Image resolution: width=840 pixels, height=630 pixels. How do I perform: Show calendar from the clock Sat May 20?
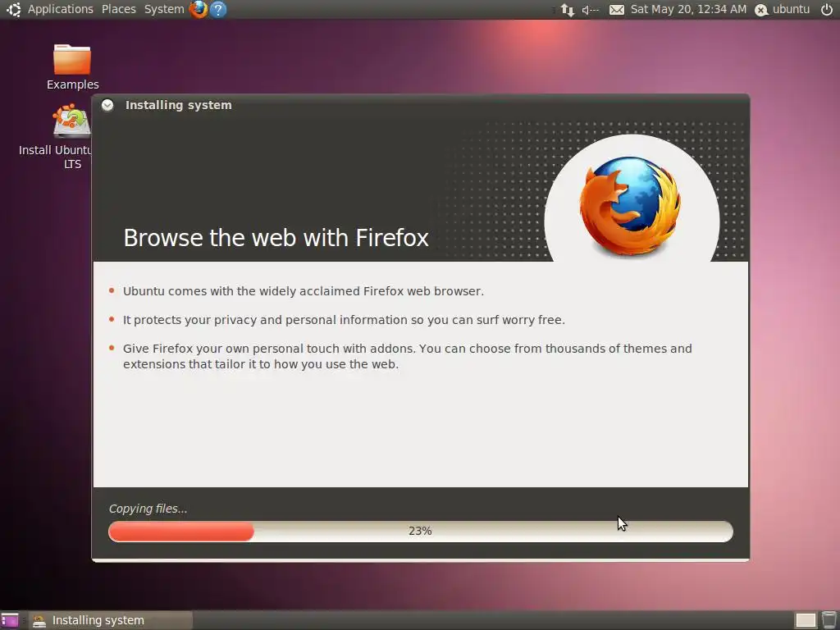point(688,9)
